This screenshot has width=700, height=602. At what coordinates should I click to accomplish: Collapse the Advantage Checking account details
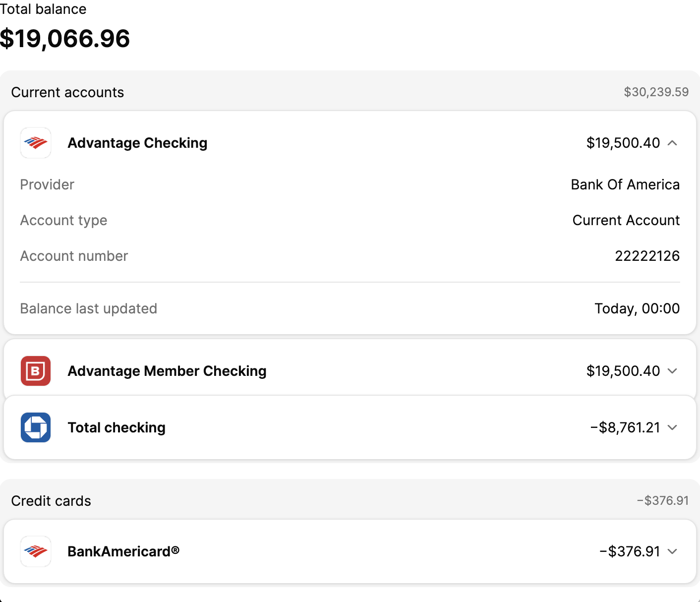672,143
